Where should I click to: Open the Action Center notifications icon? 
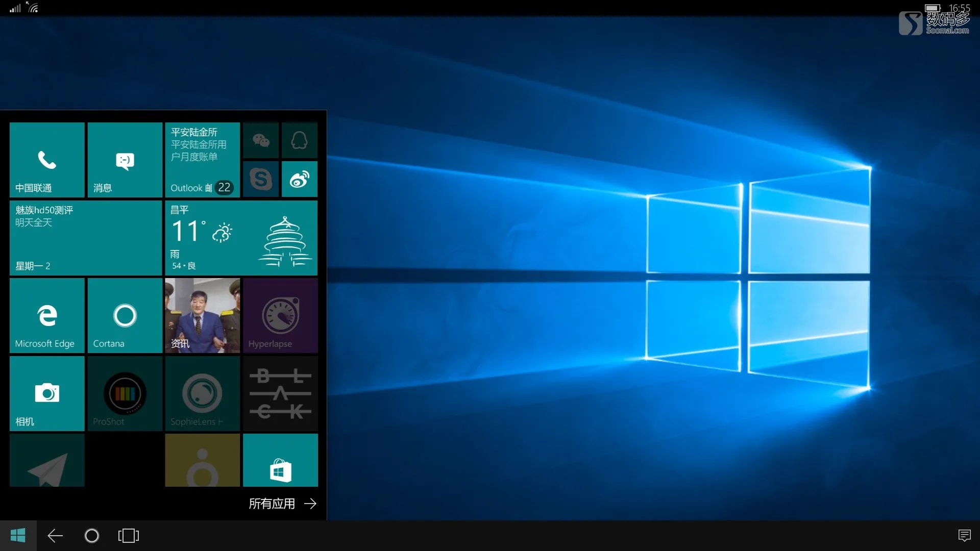(x=964, y=536)
